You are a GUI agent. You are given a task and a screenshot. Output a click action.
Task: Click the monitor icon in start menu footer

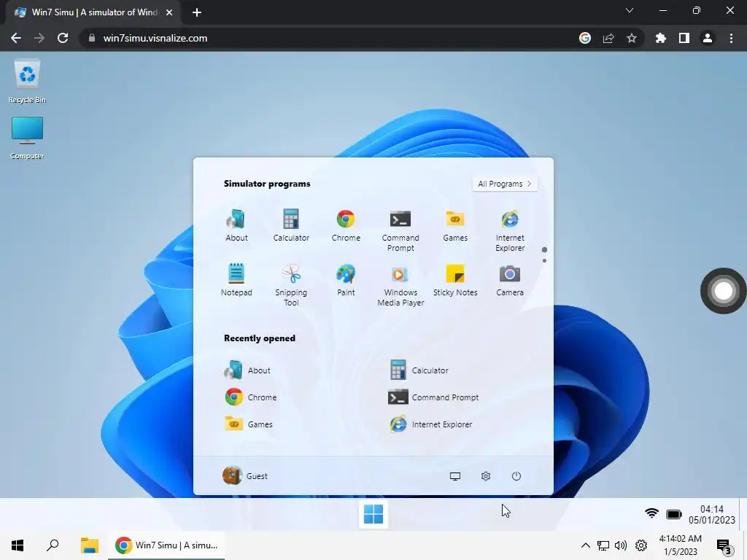point(455,476)
